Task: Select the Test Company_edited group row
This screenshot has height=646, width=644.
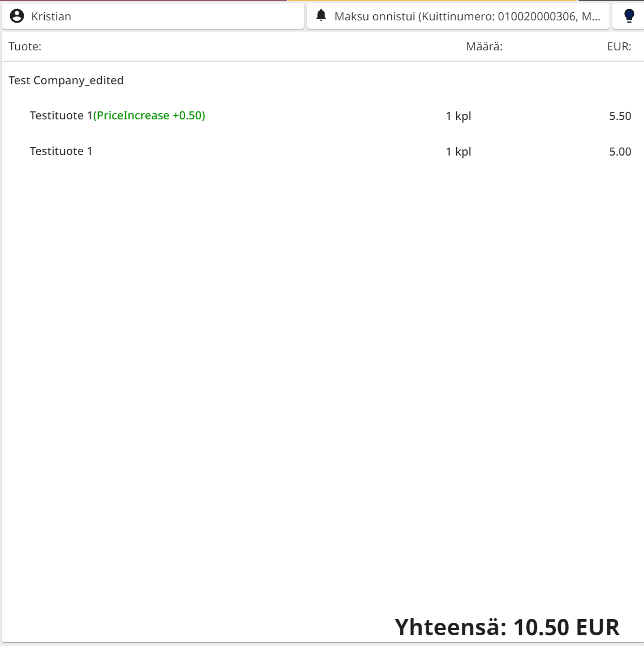Action: (x=66, y=80)
